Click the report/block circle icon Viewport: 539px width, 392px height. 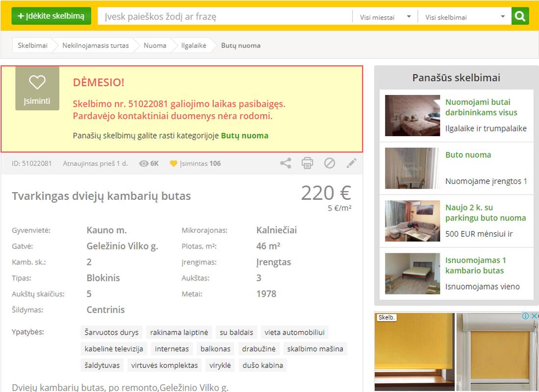click(330, 163)
